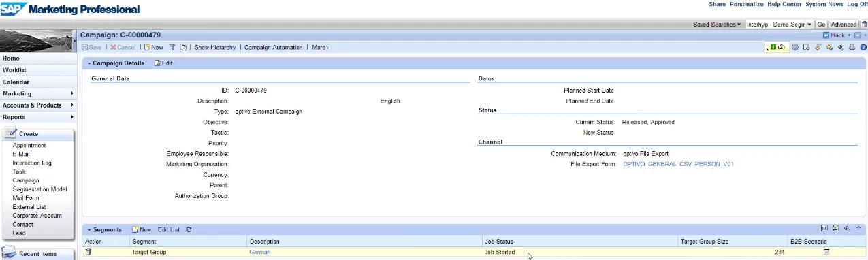Click Edit List in Segments section

click(x=169, y=230)
